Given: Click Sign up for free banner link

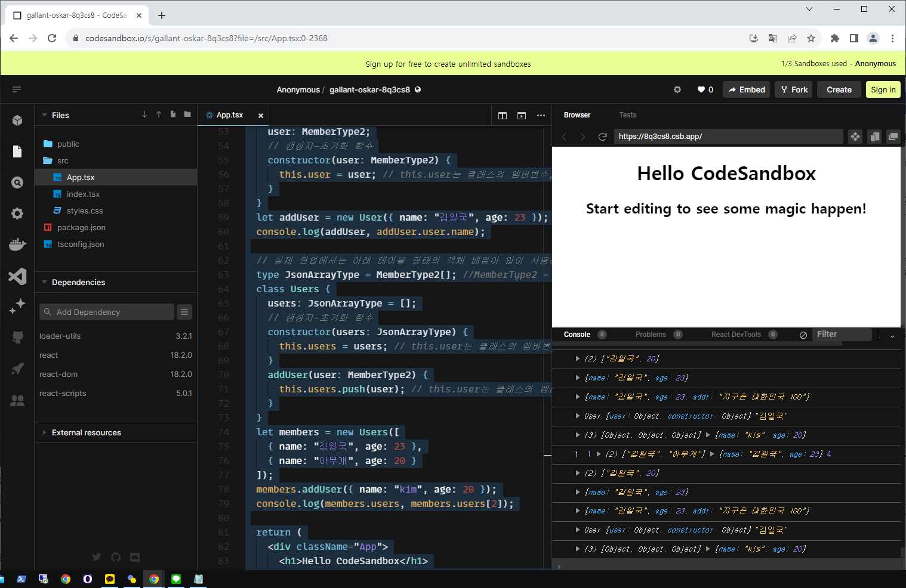Looking at the screenshot, I should click(448, 64).
